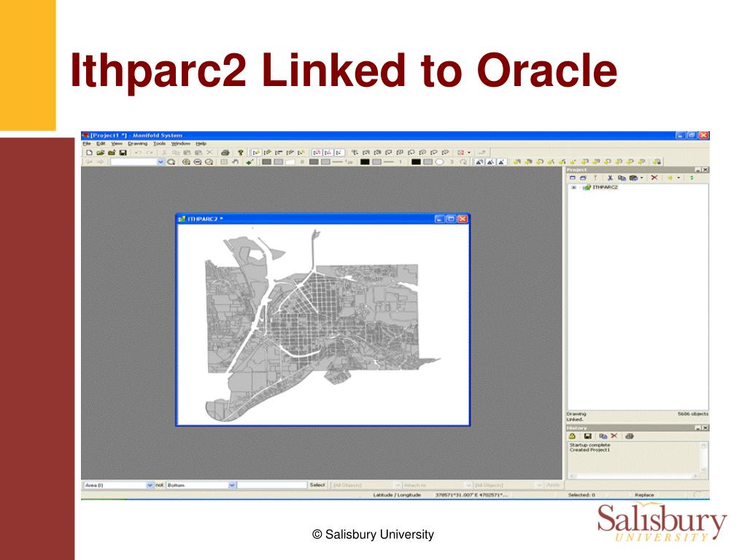Click the Help question mark icon

241,152
